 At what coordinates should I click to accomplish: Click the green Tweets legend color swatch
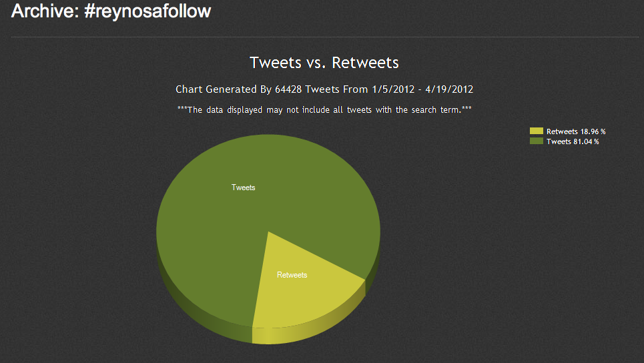tap(537, 141)
